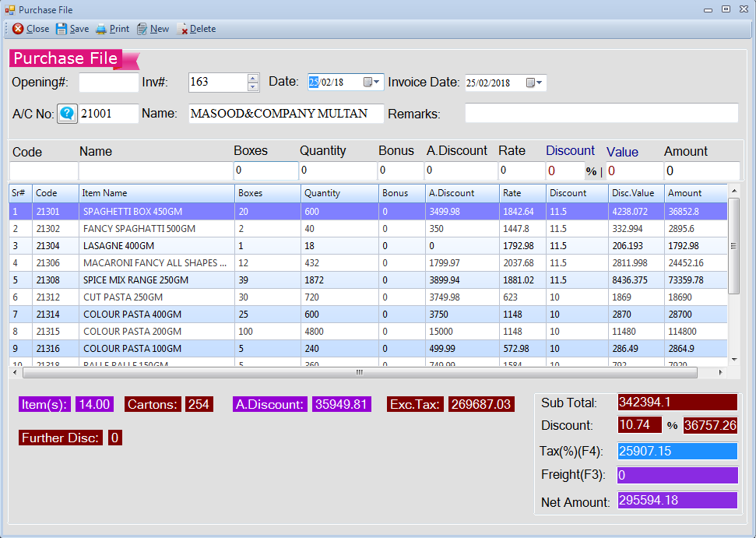Delete the current purchase
756x538 pixels.
pyautogui.click(x=196, y=29)
